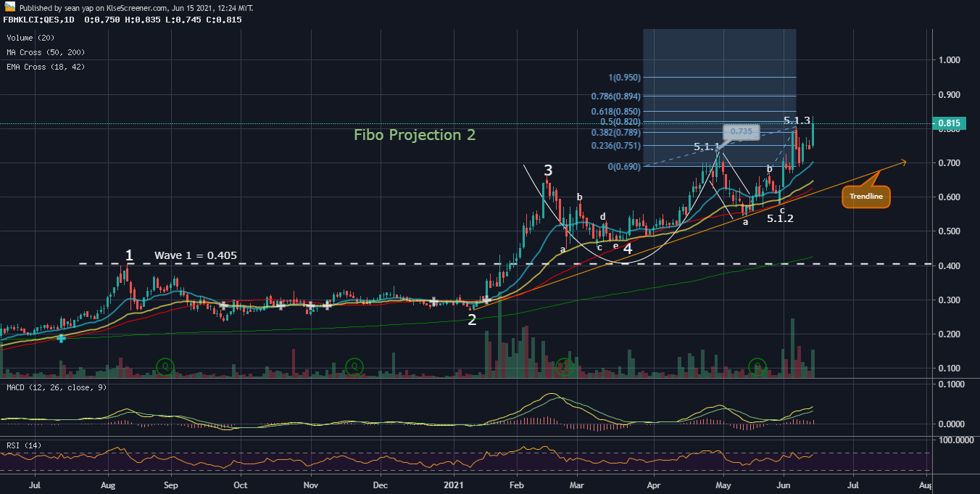
Task: Click the 0.735 price callout box
Action: [x=741, y=131]
